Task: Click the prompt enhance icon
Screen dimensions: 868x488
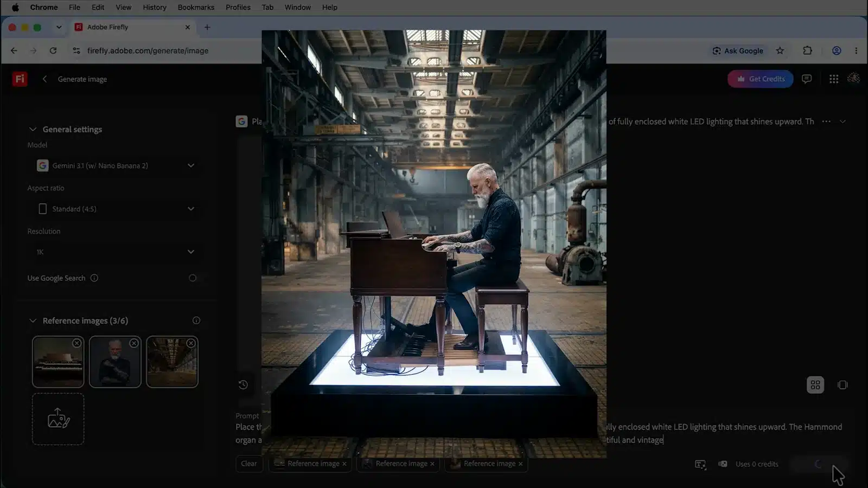Action: coord(700,464)
